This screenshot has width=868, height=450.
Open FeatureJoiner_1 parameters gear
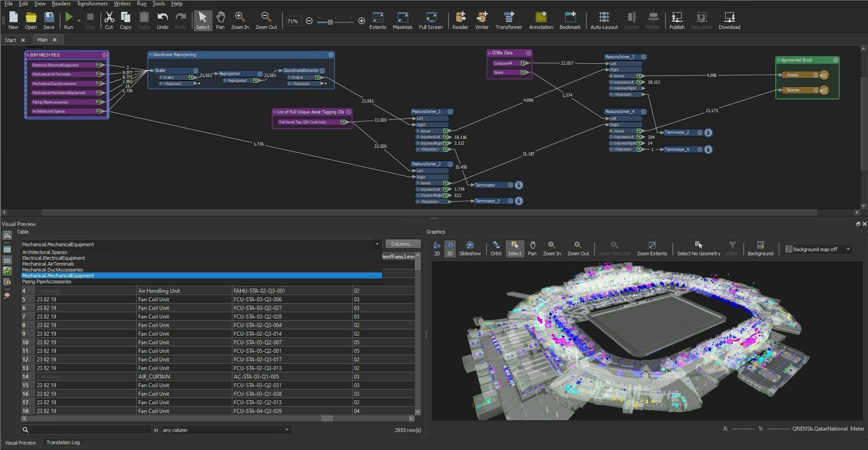point(450,112)
